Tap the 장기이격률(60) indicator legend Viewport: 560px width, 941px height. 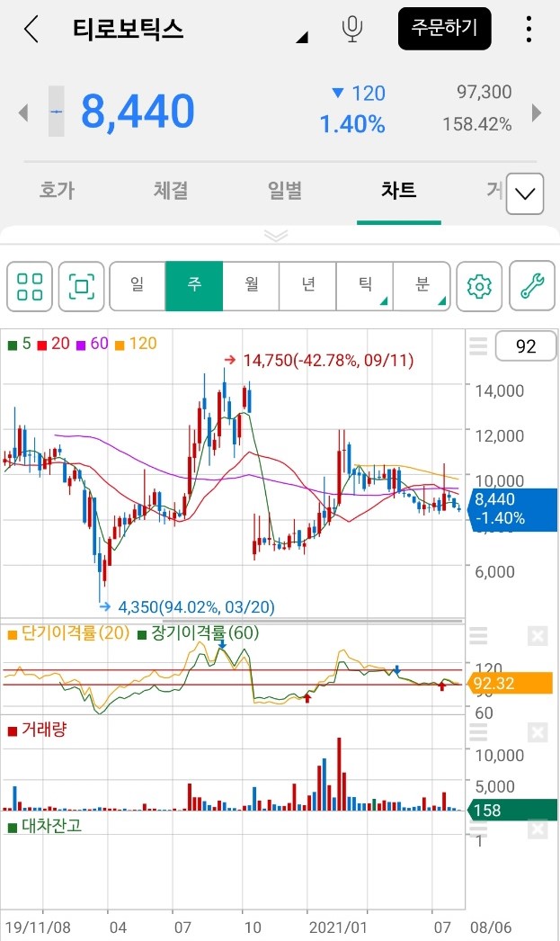pos(199,633)
